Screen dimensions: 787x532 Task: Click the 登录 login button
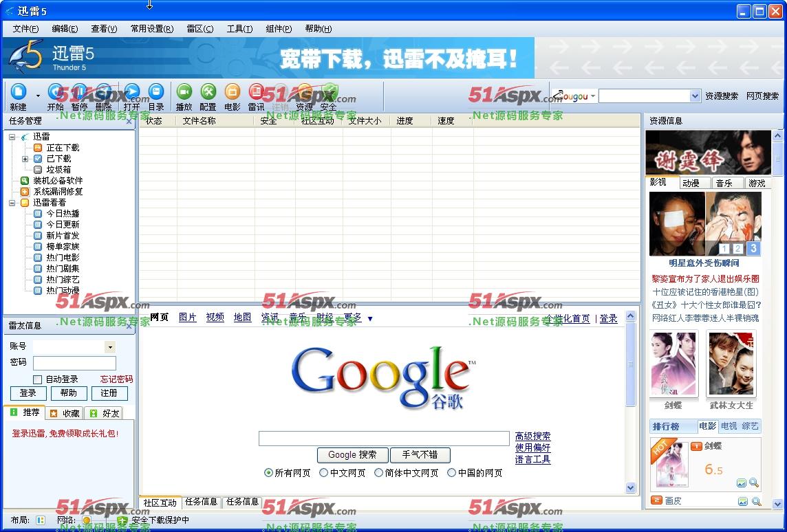click(28, 393)
